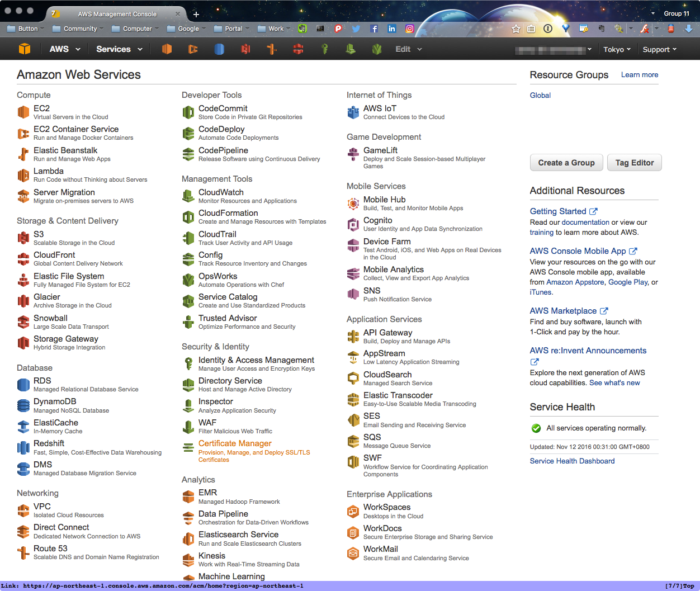The height and width of the screenshot is (591, 700).
Task: Click the RDS database icon
Action: coord(23,385)
